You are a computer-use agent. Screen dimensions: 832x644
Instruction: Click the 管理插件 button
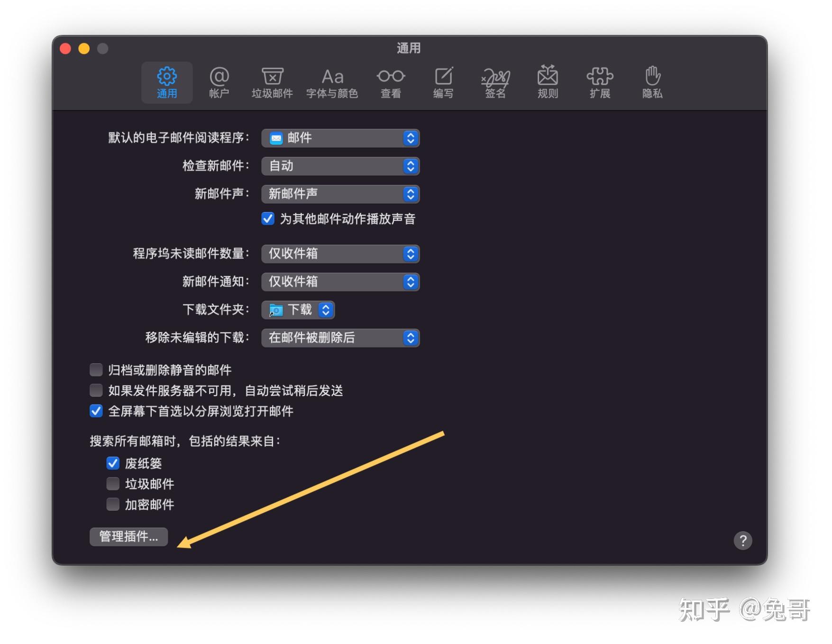(x=128, y=537)
